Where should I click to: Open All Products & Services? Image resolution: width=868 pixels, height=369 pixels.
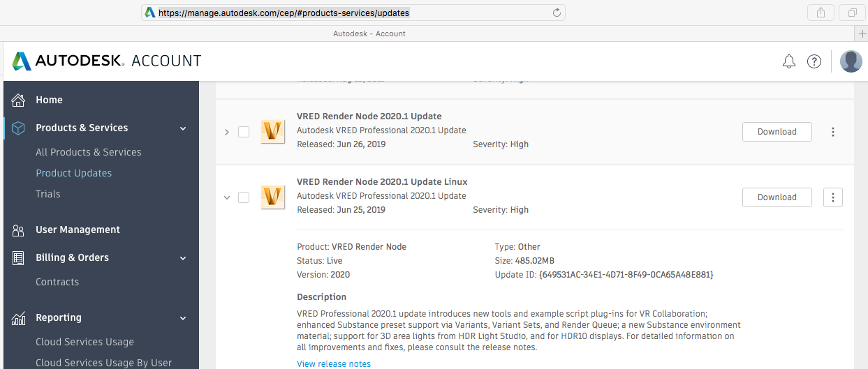89,152
